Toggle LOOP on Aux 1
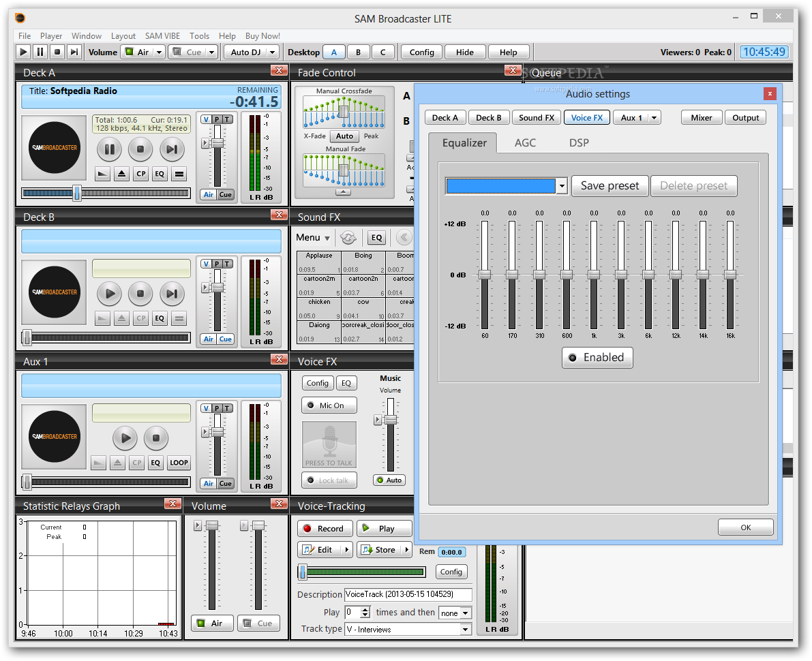Viewport: 812px width, 661px height. coord(179,463)
